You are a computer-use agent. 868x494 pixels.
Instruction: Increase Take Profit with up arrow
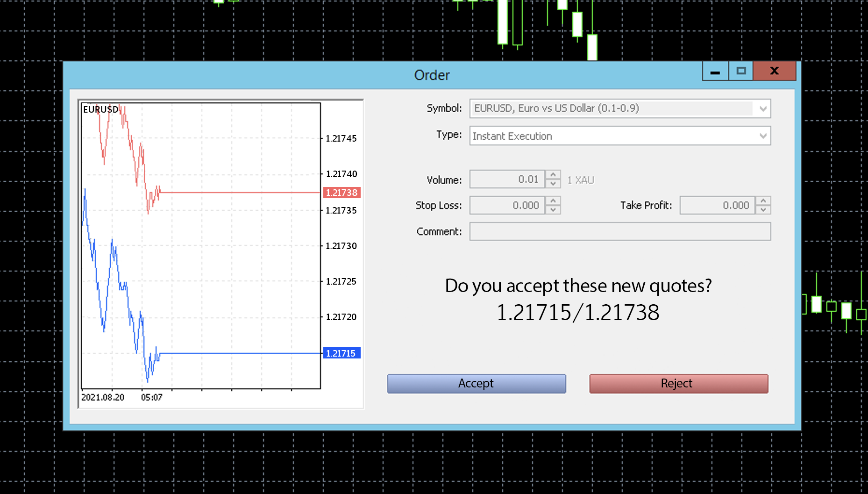pos(763,200)
